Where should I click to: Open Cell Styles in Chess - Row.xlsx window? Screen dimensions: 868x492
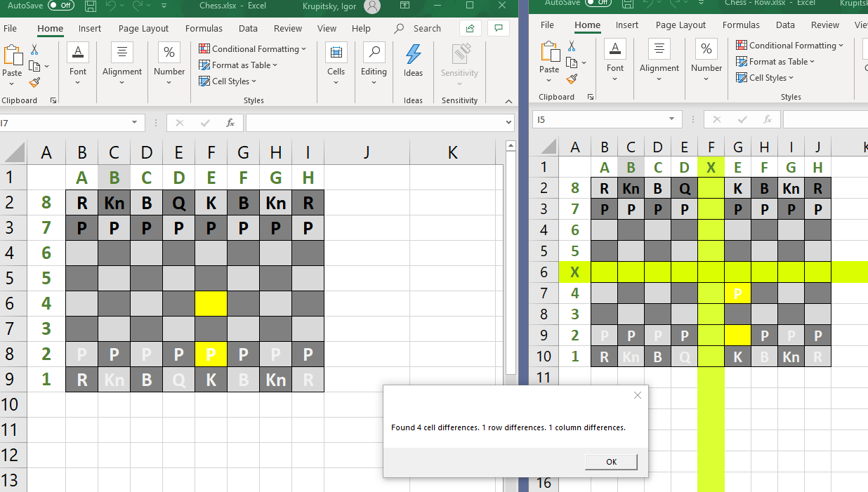point(765,78)
